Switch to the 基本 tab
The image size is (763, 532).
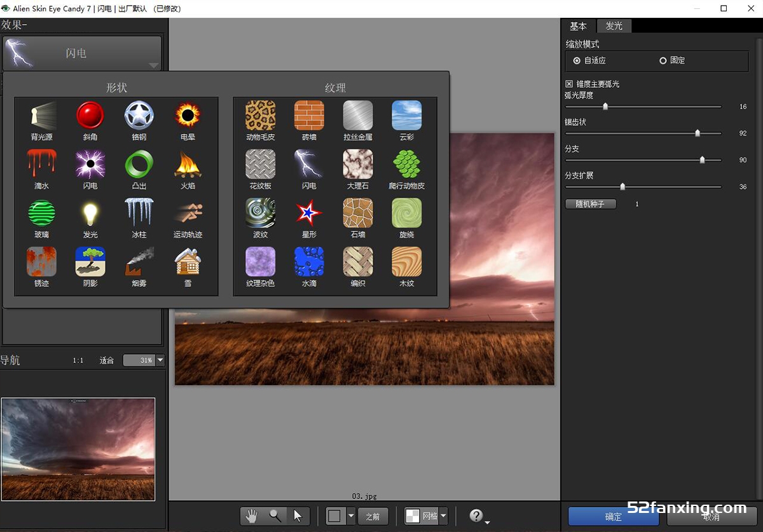coord(578,26)
